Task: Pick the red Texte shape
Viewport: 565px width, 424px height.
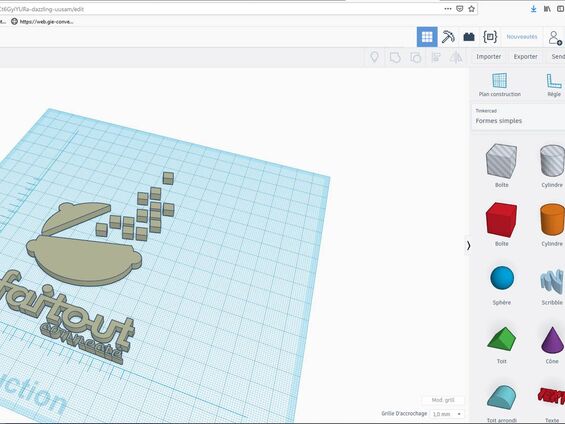Action: click(x=551, y=396)
